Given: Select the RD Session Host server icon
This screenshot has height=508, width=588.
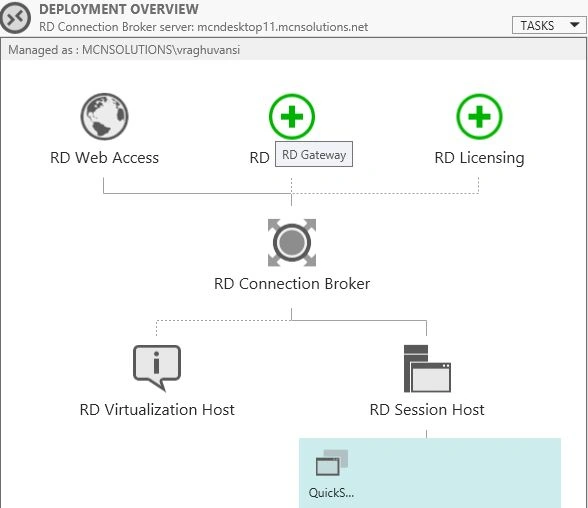Looking at the screenshot, I should (x=427, y=369).
